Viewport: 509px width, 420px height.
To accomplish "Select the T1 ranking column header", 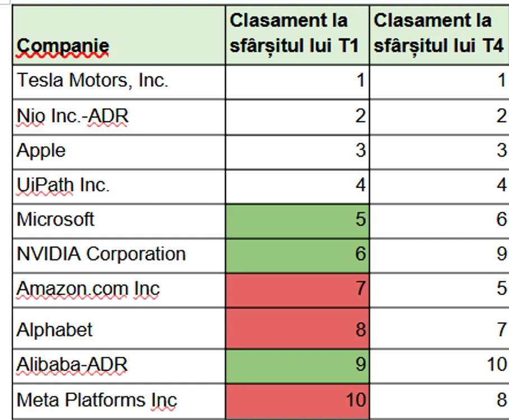I will 297,35.
